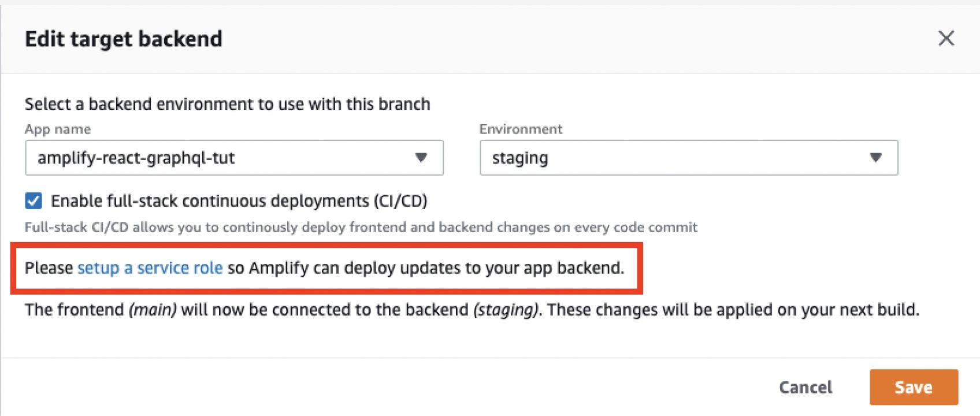Click the App name field label
Viewport: 980px width, 416px height.
58,129
